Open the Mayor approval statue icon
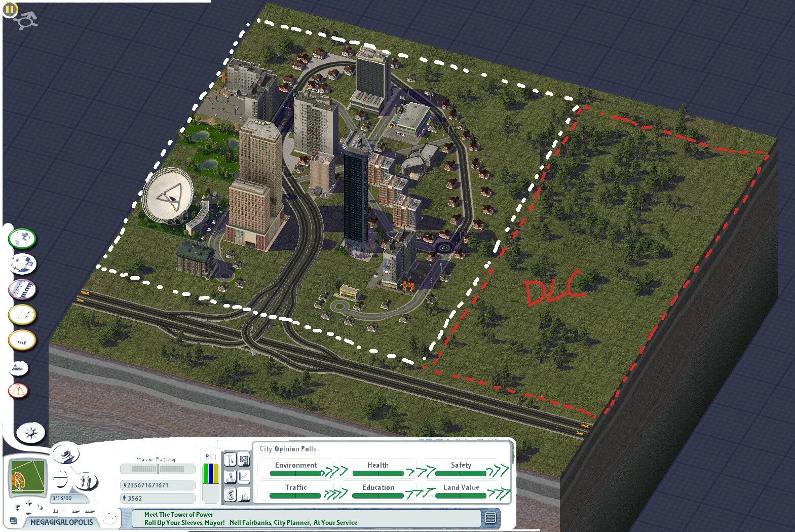The height and width of the screenshot is (532, 795). [231, 460]
